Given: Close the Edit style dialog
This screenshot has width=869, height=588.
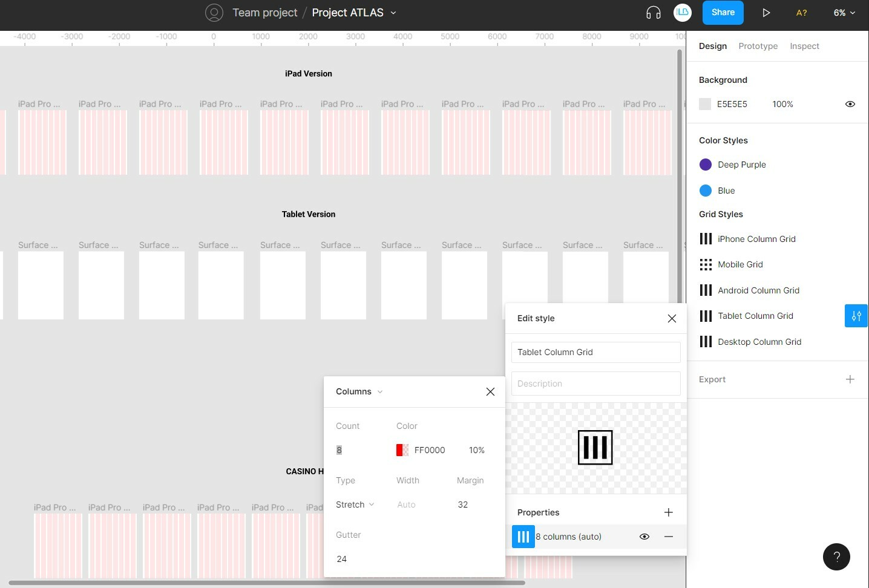Looking at the screenshot, I should [672, 318].
